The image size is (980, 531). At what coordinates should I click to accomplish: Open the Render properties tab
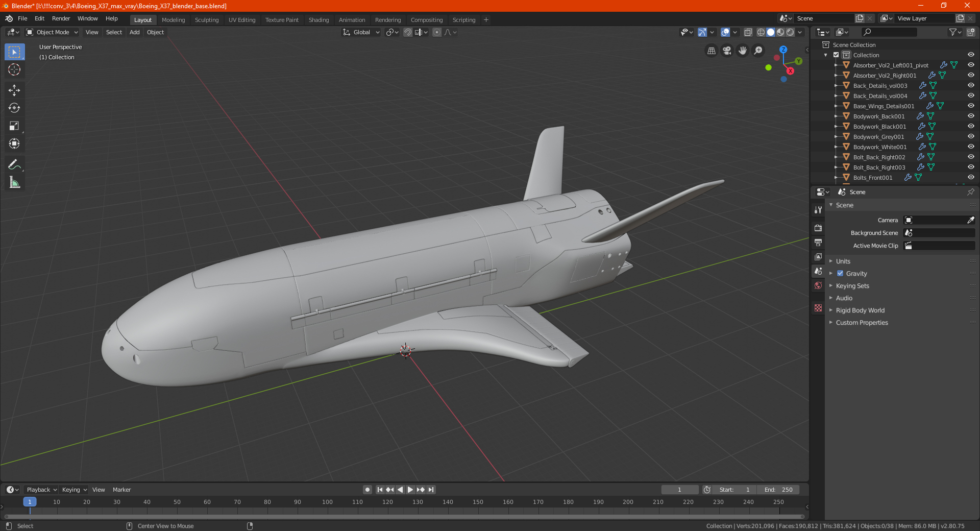tap(818, 228)
